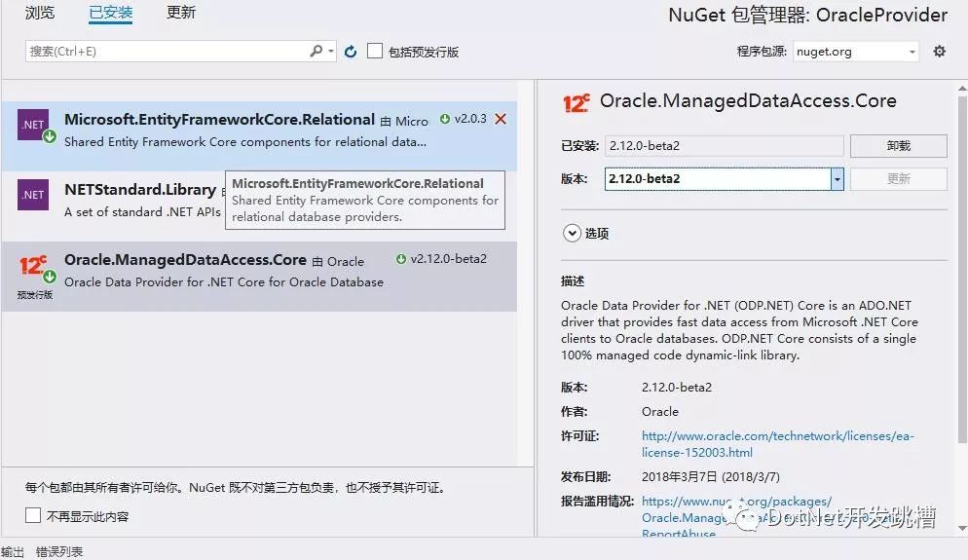Viewport: 968px width, 560px height.
Task: Open the 程序包源 nuget.org dropdown
Action: point(855,52)
